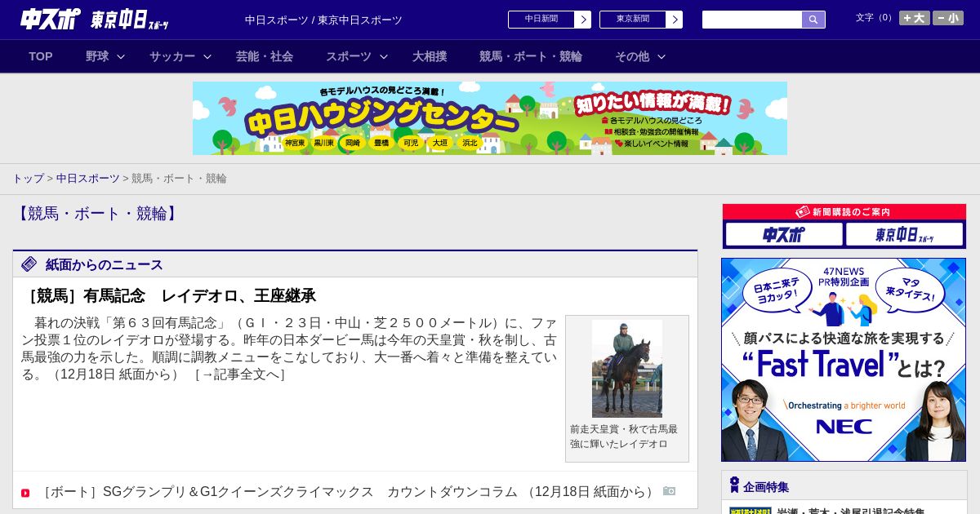Click the arrow beside 東京新聞

click(x=675, y=20)
